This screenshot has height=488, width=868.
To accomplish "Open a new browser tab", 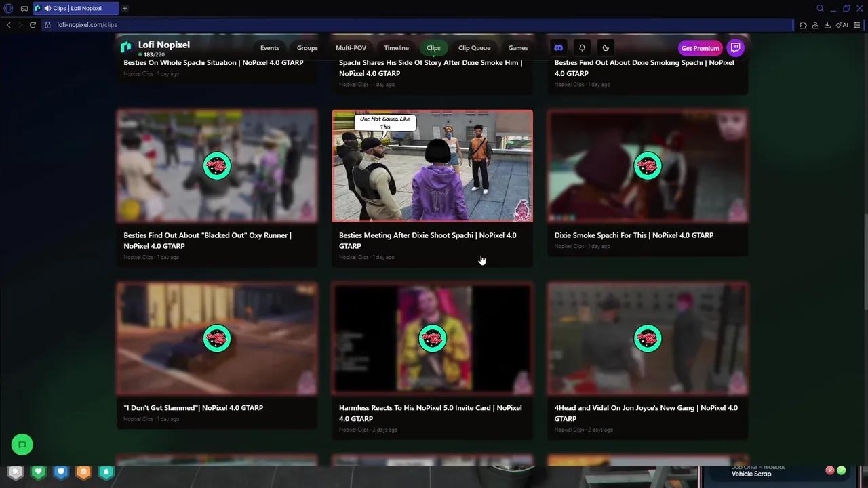I will pyautogui.click(x=125, y=8).
